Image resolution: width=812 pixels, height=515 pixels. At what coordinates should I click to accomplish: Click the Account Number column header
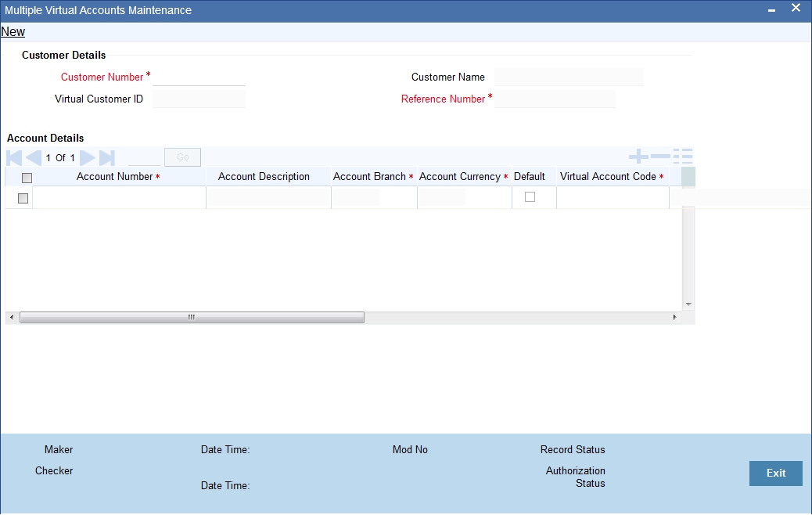[x=119, y=177]
